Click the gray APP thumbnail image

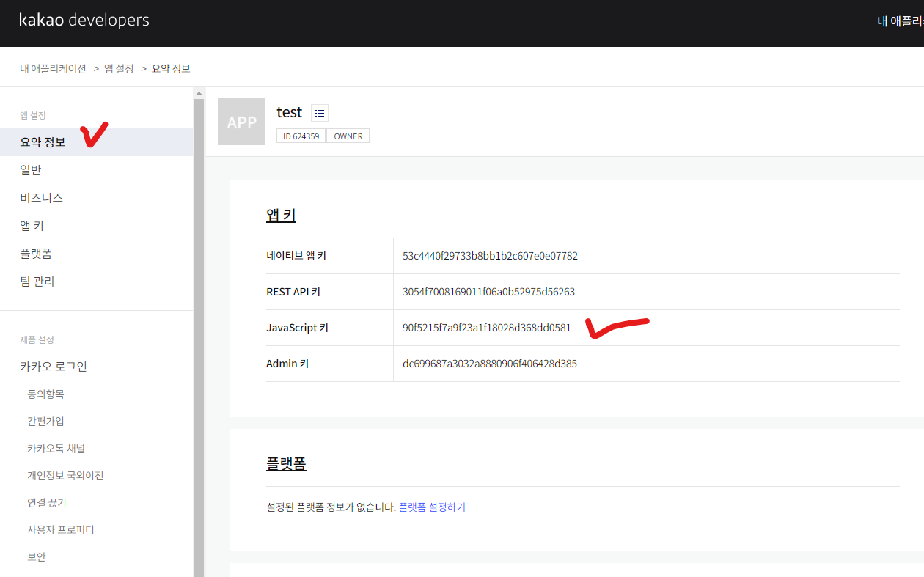(241, 122)
